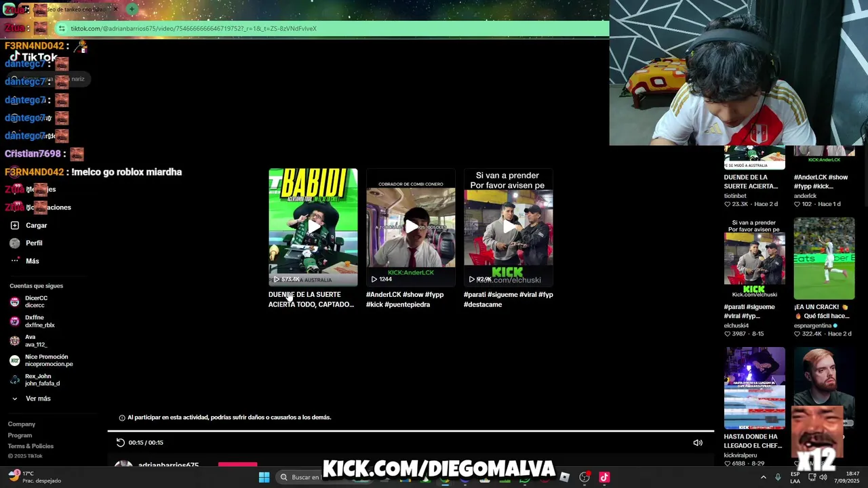
Task: Close the current TikTok browser tab
Action: coord(116,9)
